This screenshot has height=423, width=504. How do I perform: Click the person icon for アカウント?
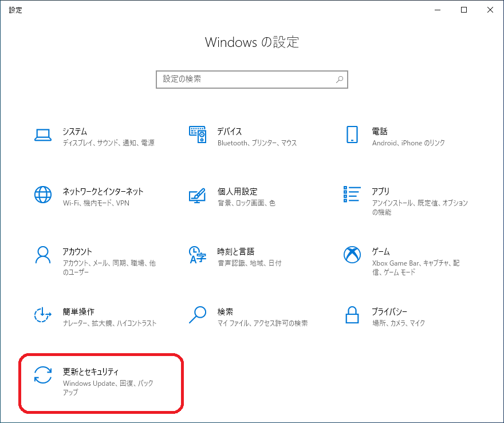point(43,255)
